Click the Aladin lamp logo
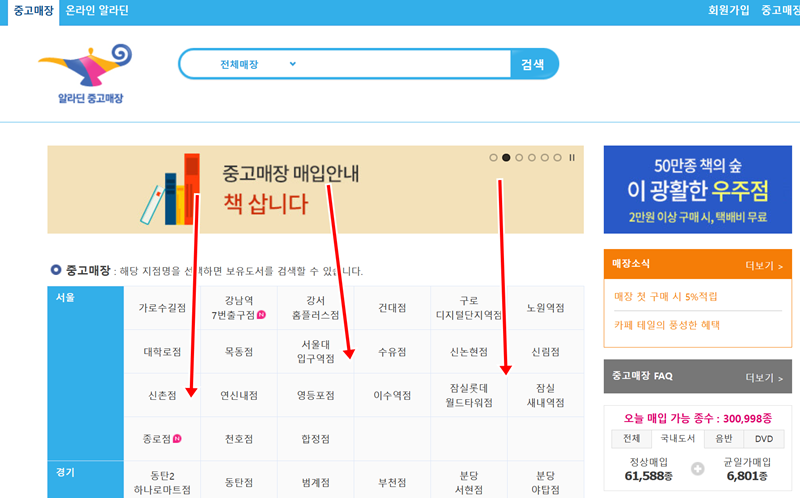The width and height of the screenshot is (800, 498). tap(86, 73)
